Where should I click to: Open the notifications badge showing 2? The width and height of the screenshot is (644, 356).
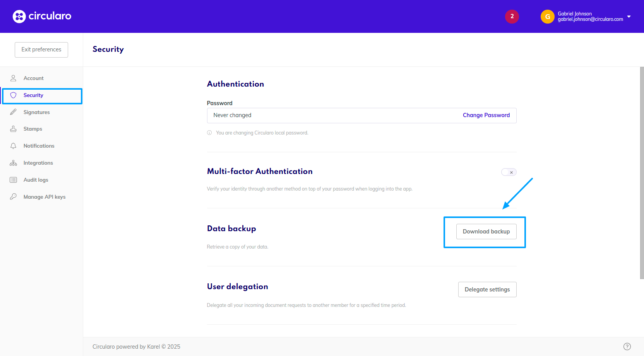[x=512, y=16]
